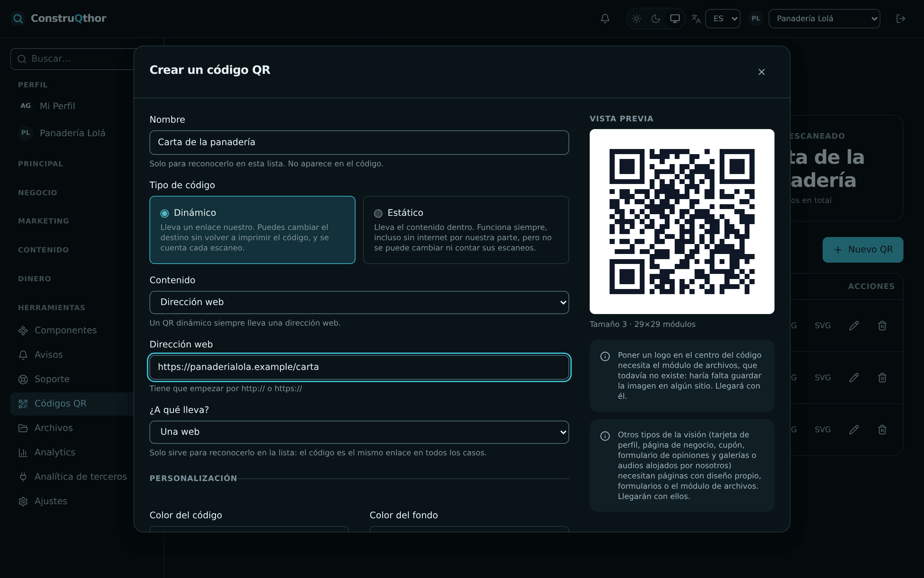Click the Ajustes gear icon
924x578 pixels.
(23, 501)
